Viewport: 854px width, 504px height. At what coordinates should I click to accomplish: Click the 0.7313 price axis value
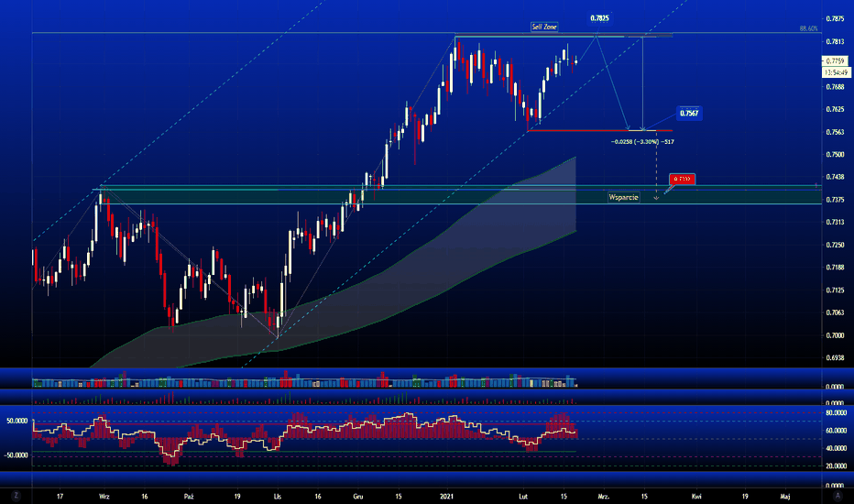click(x=835, y=223)
